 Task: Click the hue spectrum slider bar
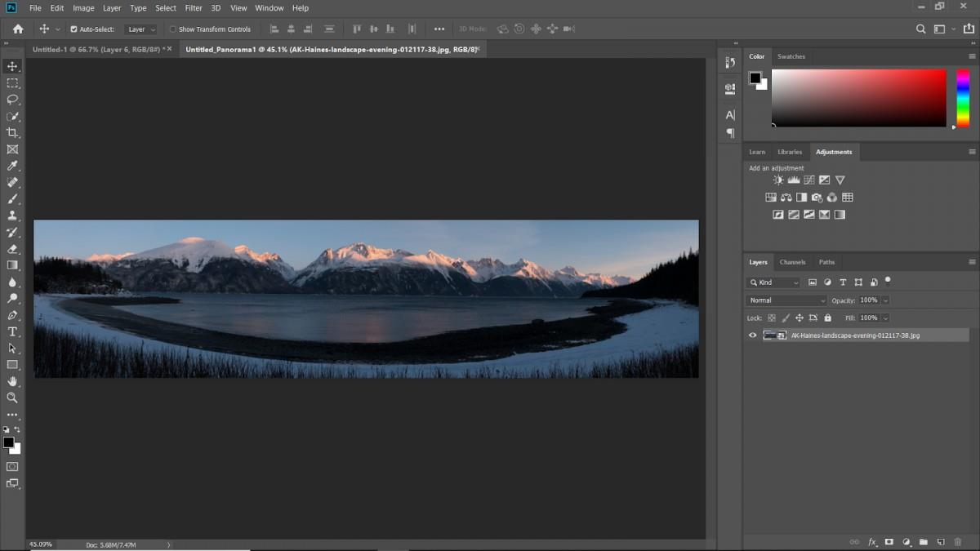pos(963,98)
